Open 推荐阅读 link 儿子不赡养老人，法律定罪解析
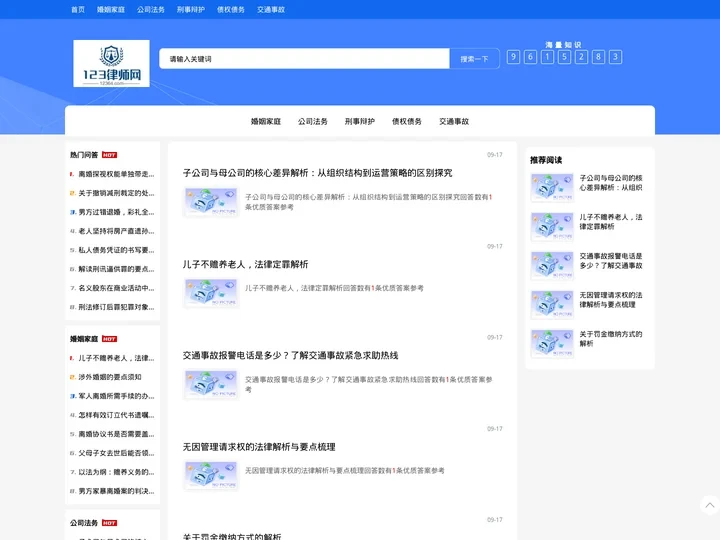Image resolution: width=720 pixels, height=540 pixels. (x=611, y=222)
